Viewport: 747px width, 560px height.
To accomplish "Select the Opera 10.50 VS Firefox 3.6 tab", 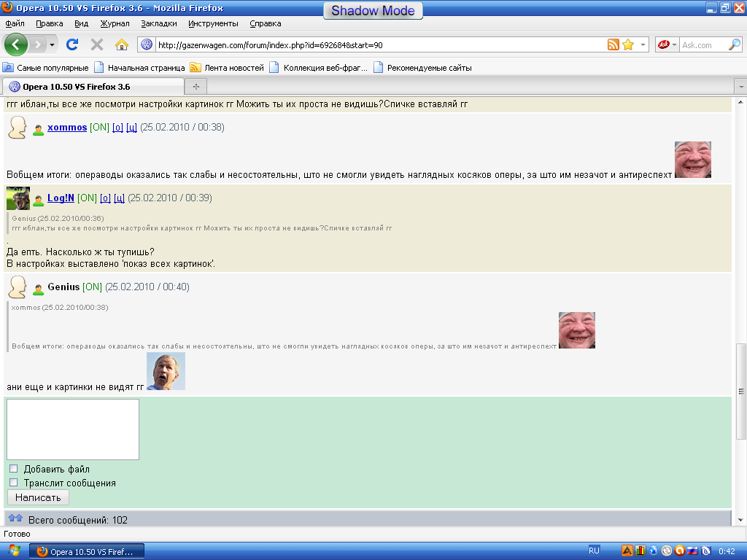I will [93, 86].
